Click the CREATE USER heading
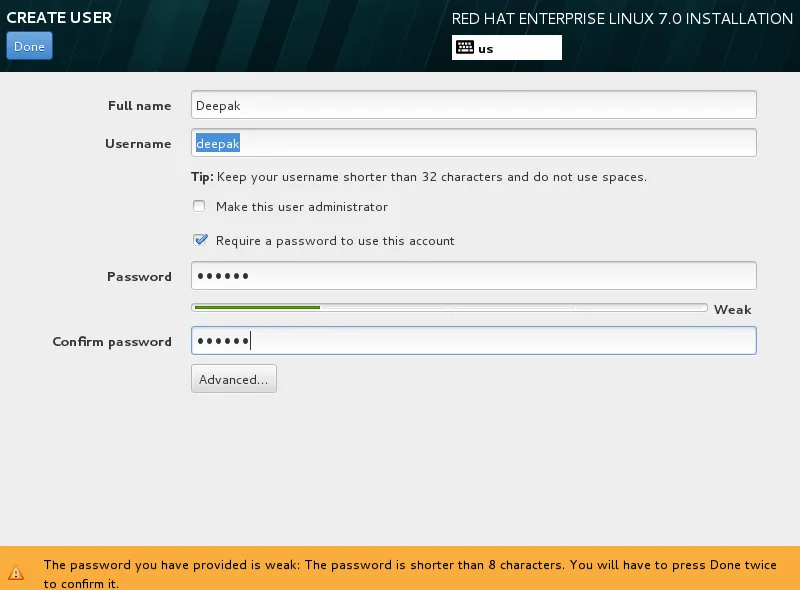800x590 pixels. tap(59, 17)
